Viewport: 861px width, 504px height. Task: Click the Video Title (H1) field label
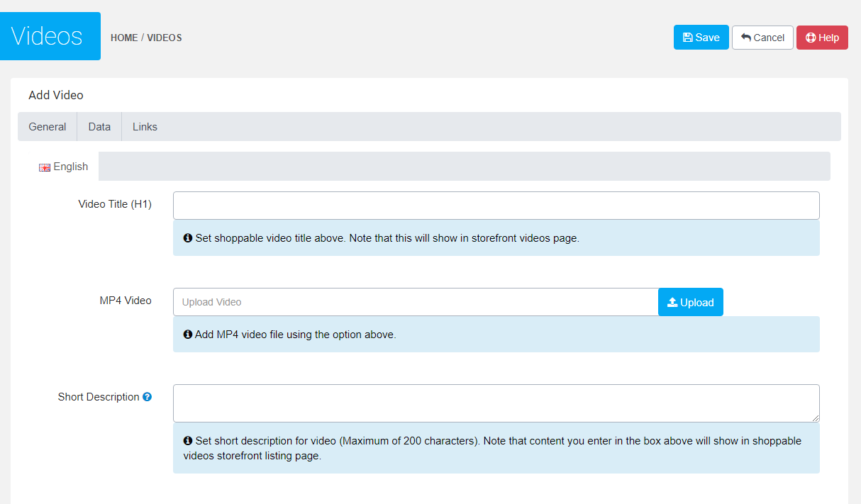(x=115, y=204)
